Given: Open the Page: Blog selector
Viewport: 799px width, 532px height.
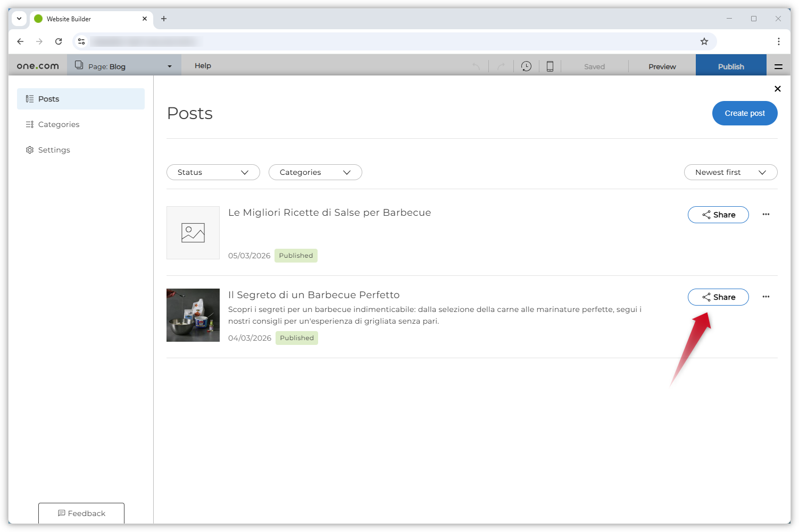Looking at the screenshot, I should (x=124, y=65).
